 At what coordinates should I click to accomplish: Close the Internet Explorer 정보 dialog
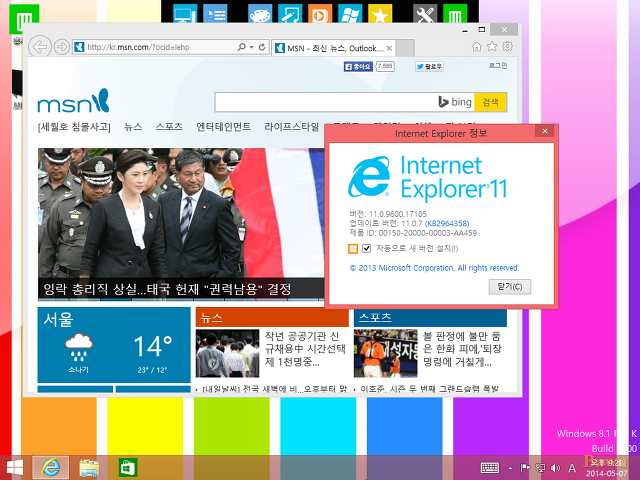point(544,131)
